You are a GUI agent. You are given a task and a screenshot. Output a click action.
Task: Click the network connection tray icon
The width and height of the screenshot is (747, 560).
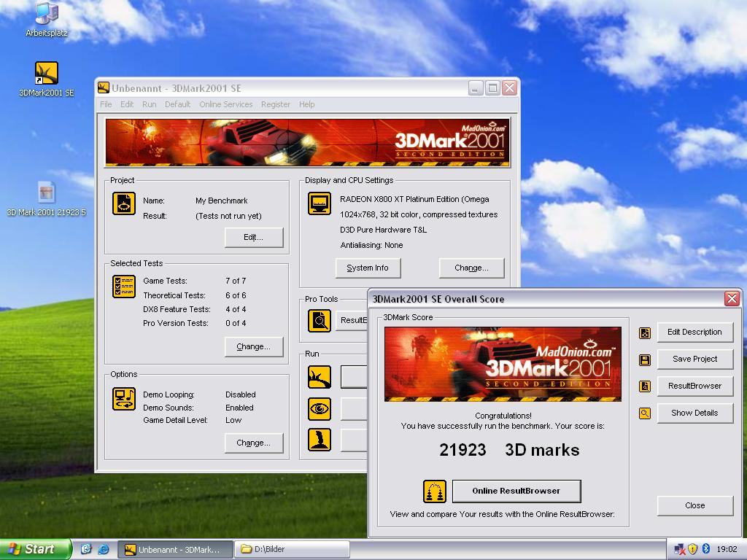tap(680, 550)
